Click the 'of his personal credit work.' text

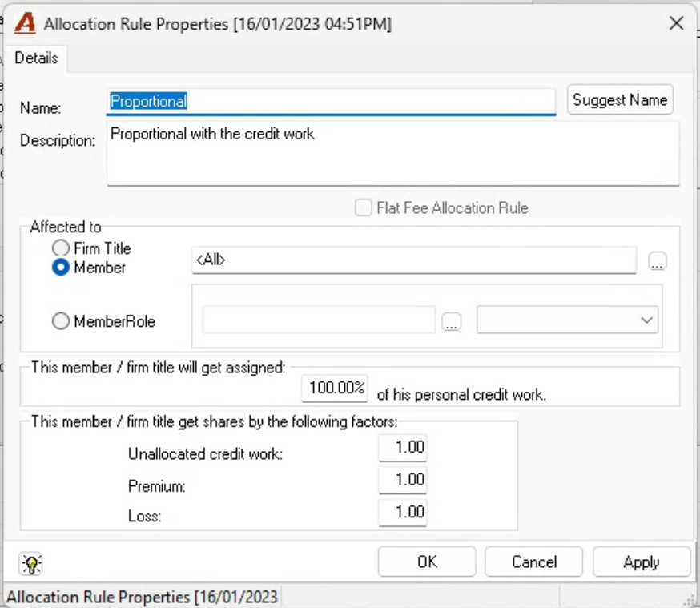[x=461, y=395]
